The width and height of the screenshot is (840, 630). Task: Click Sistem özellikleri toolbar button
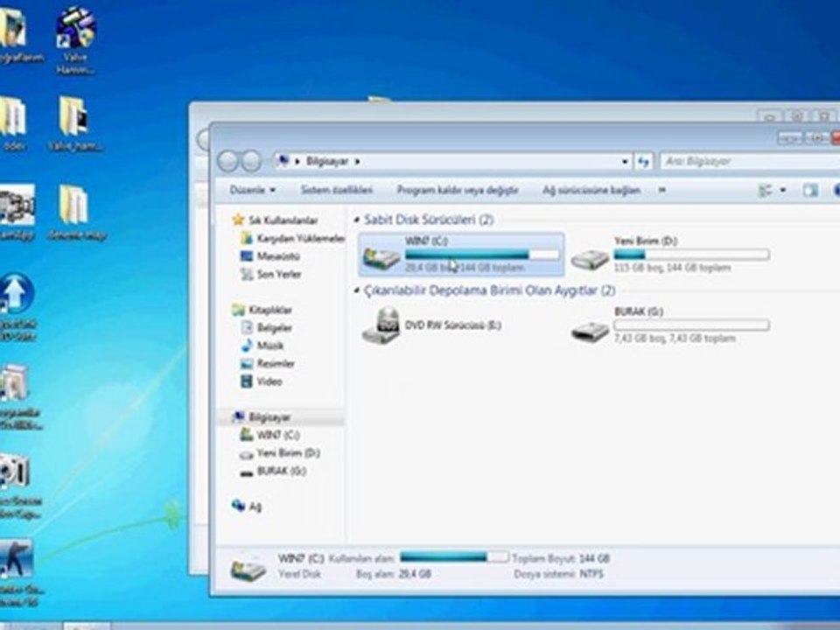[x=336, y=190]
